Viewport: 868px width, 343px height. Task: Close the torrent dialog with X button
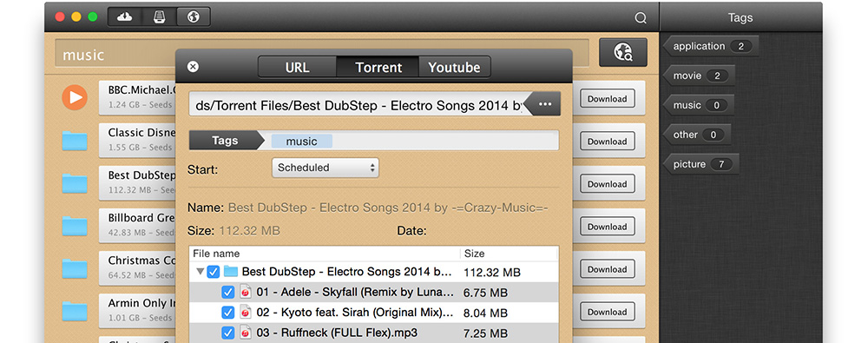tap(193, 67)
